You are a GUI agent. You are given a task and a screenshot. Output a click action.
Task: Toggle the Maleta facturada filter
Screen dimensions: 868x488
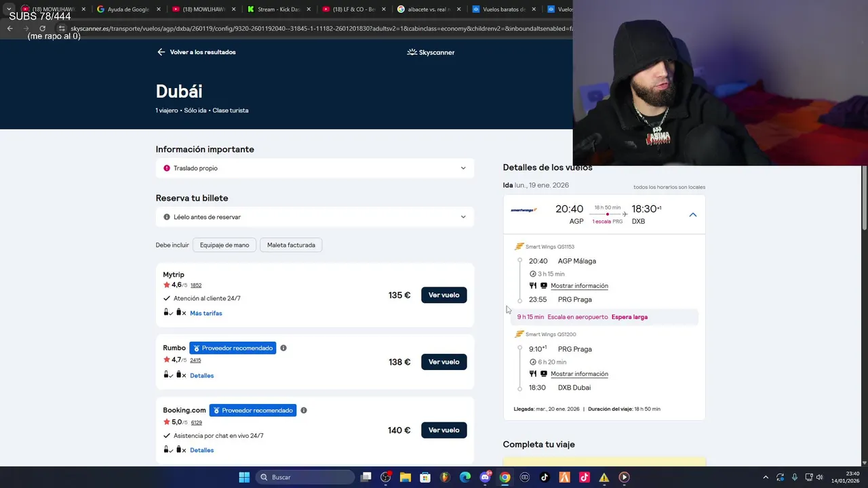click(291, 245)
